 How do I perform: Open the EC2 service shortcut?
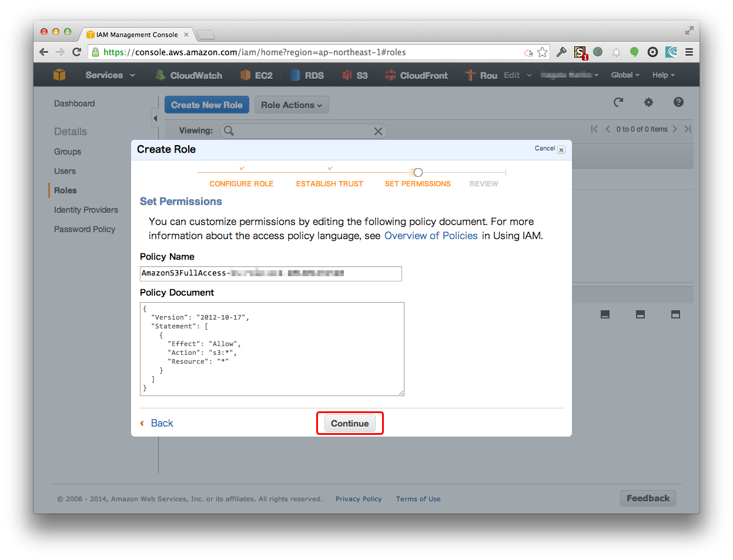pos(246,75)
